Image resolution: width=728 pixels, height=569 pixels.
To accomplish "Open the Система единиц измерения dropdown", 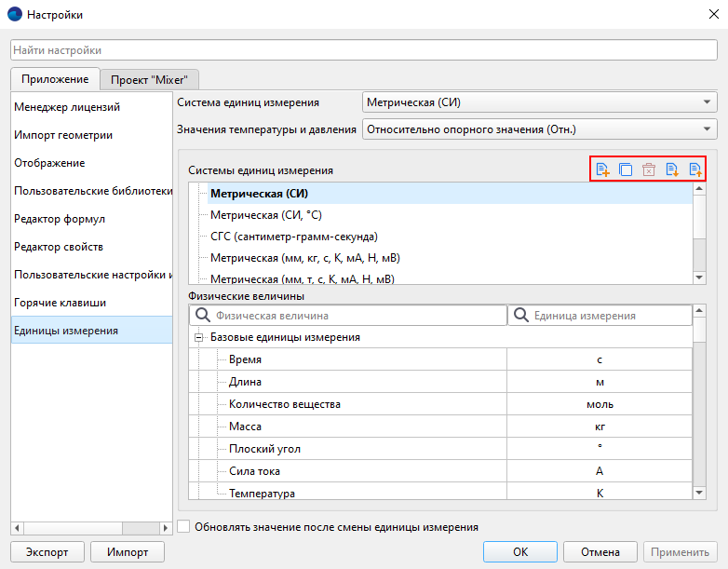I will click(539, 102).
